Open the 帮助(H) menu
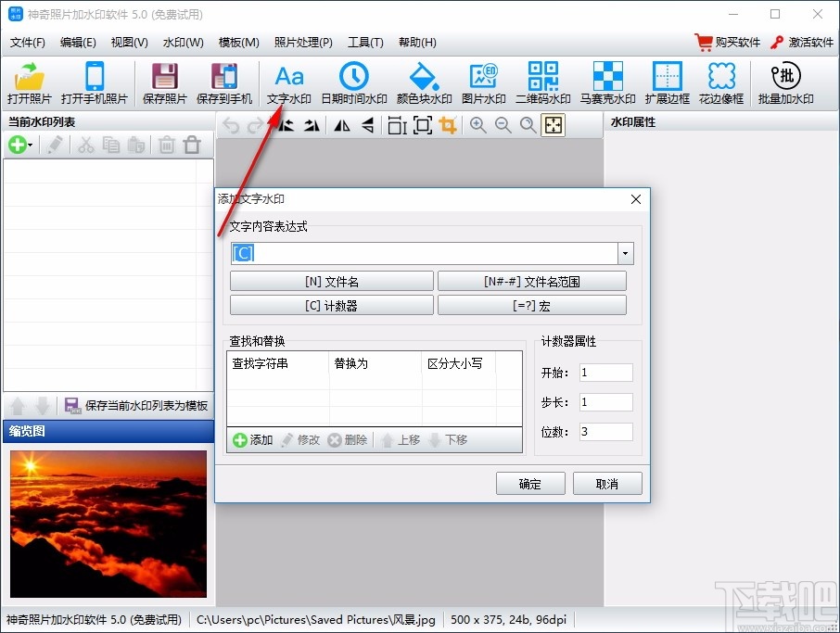This screenshot has height=633, width=840. pos(417,43)
